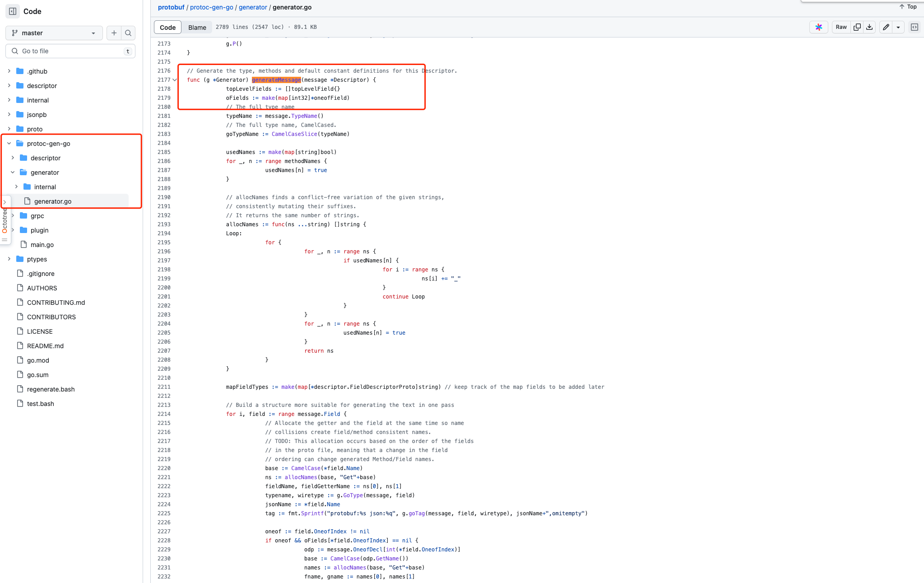Download the raw file
The width and height of the screenshot is (924, 583).
pyautogui.click(x=869, y=27)
